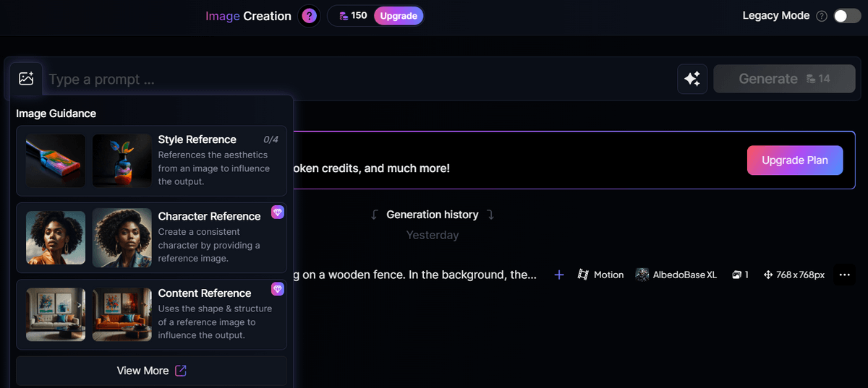The width and height of the screenshot is (868, 388).
Task: Toggle the Legacy Mode switch
Action: coord(847,16)
